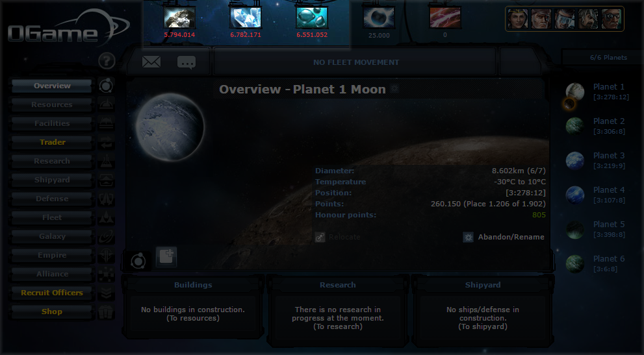Click the icon beside Shipyard menu
The height and width of the screenshot is (355, 644).
coord(106,180)
